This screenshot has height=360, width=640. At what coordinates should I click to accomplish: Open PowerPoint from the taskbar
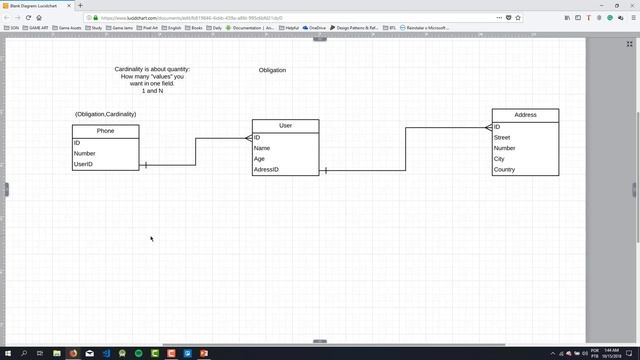[204, 353]
